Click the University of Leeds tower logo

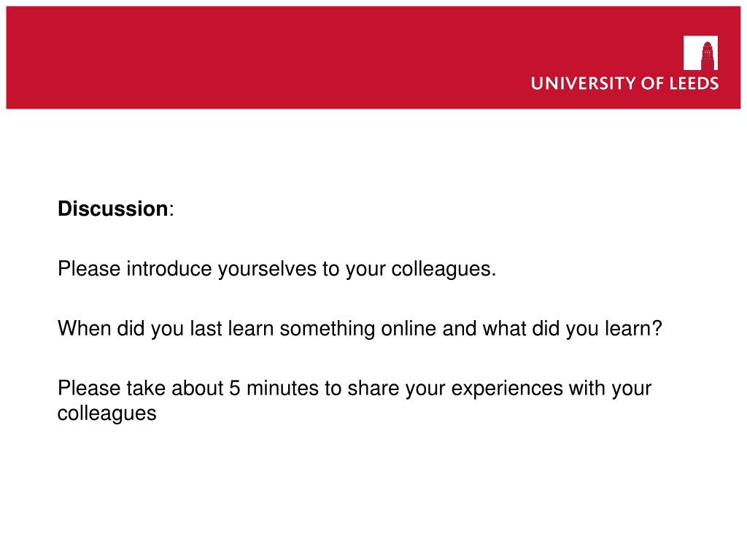coord(700,52)
